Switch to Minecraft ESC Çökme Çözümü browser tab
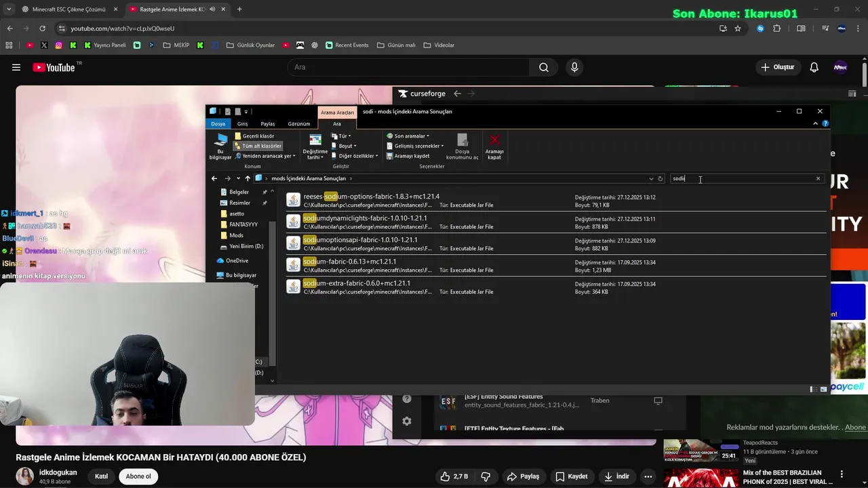This screenshot has width=868, height=488. tap(68, 9)
